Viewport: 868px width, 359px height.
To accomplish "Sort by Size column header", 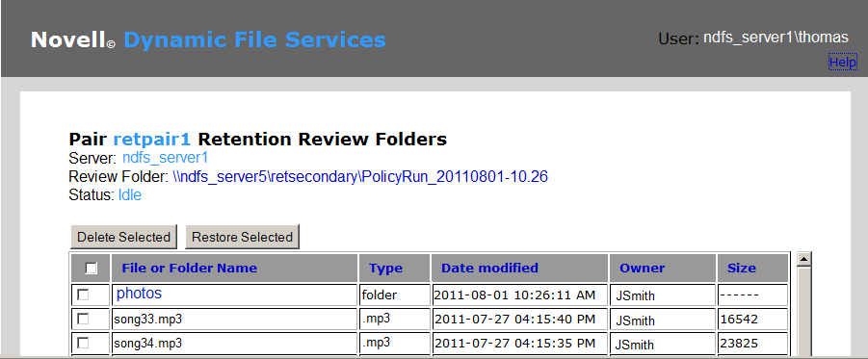I will point(742,269).
